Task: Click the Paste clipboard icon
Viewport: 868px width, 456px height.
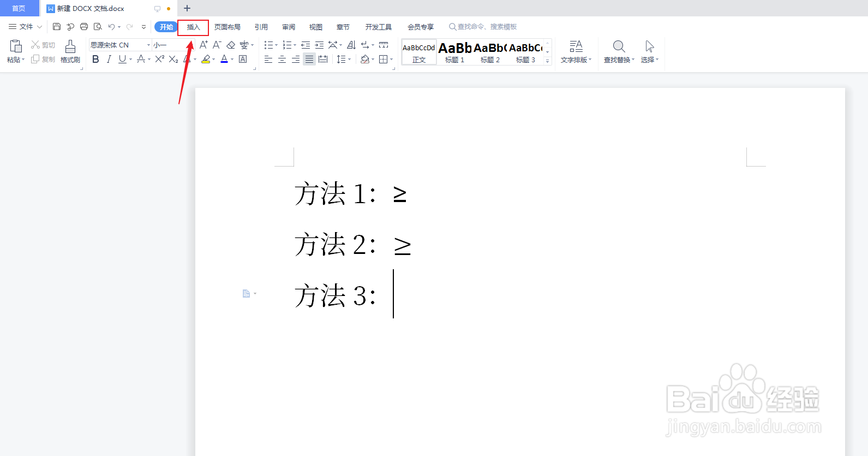Action: click(x=16, y=46)
